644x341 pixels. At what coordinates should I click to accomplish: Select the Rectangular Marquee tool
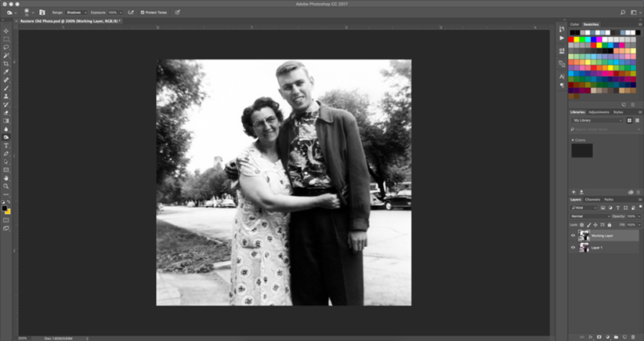tap(6, 39)
